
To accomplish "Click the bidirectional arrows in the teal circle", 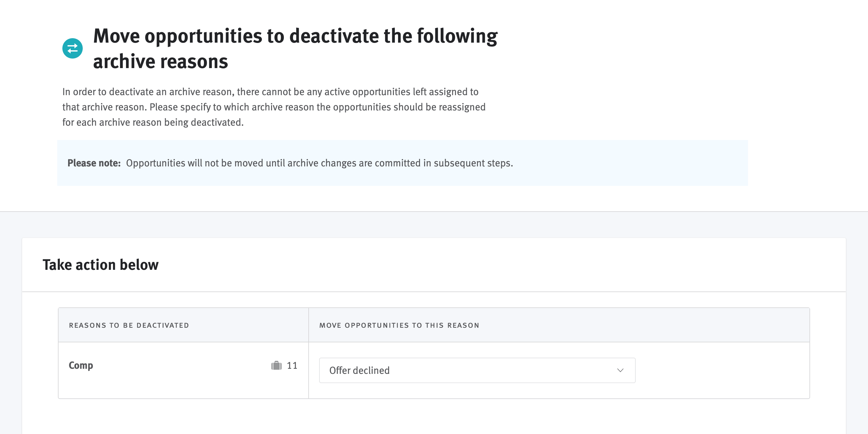I will point(73,48).
